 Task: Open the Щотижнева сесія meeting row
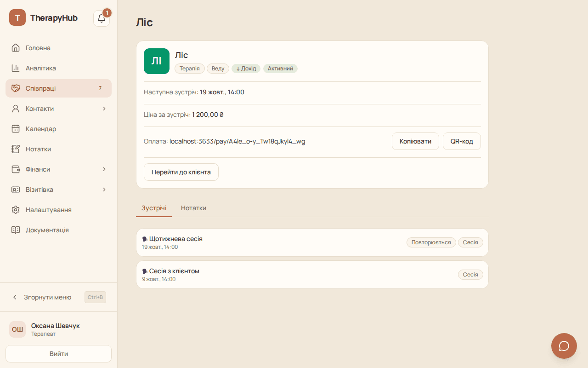click(x=312, y=242)
